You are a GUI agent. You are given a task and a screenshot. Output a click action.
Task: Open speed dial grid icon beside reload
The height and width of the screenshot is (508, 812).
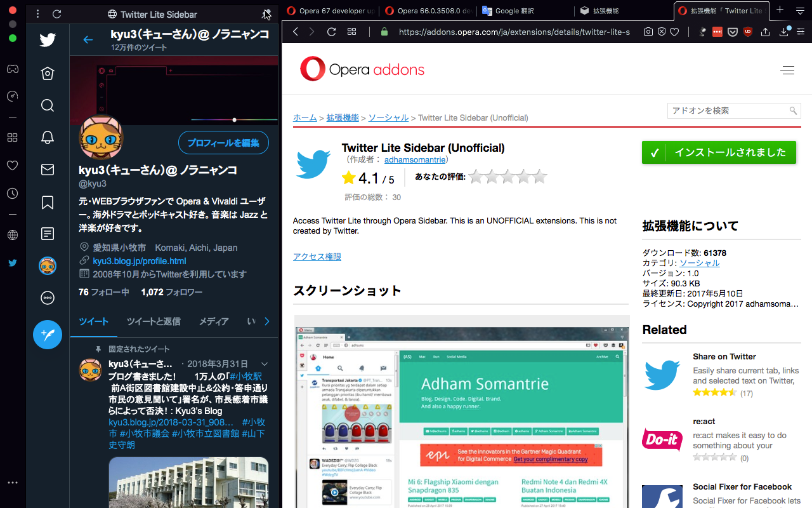pyautogui.click(x=352, y=31)
